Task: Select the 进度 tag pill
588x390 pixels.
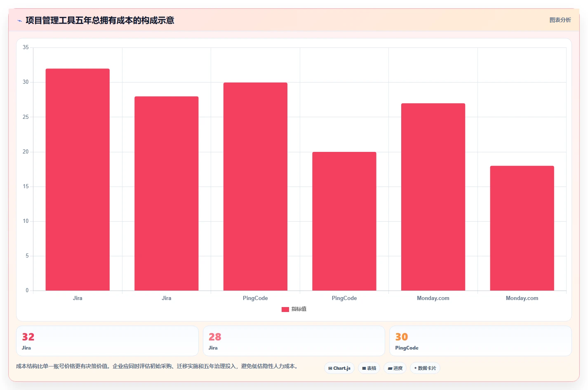Action: [x=395, y=368]
